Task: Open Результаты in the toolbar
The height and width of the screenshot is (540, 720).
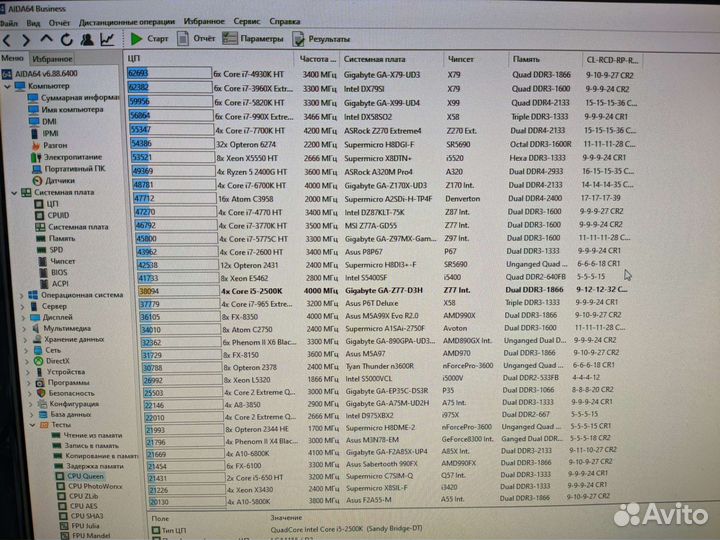Action: (321, 39)
